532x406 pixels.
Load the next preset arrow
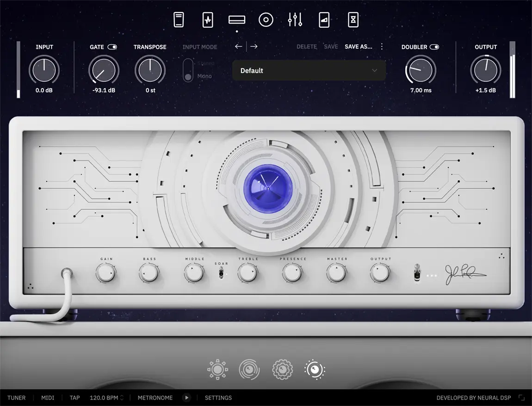tap(254, 46)
